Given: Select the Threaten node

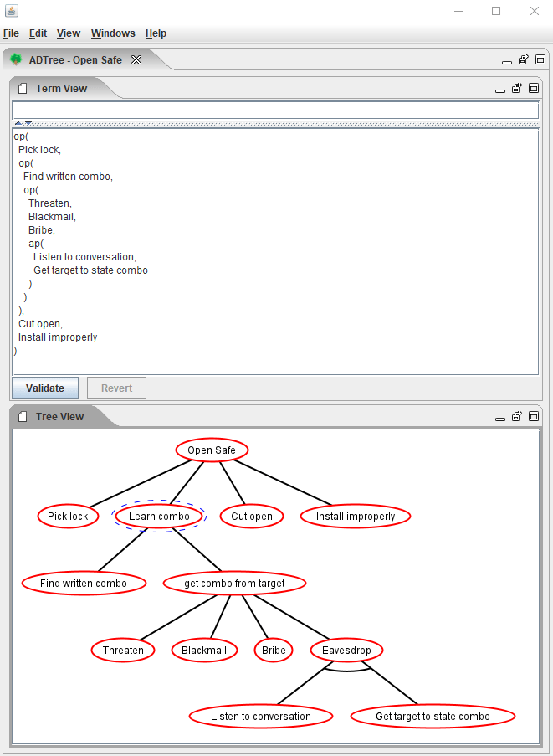Looking at the screenshot, I should coord(123,651).
